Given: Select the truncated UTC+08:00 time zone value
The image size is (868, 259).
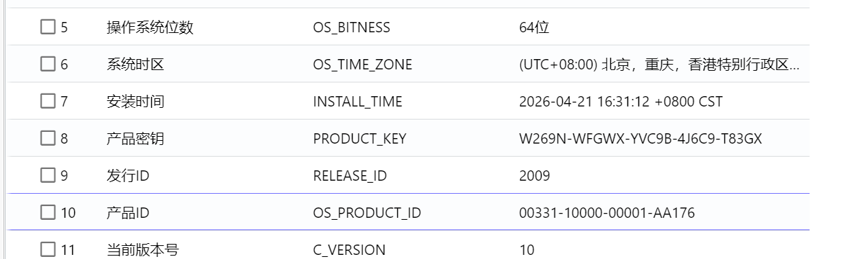Looking at the screenshot, I should pos(659,65).
